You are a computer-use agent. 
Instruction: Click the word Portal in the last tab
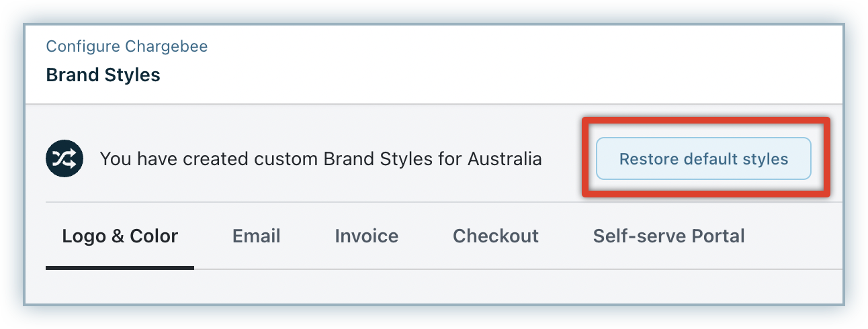(718, 236)
